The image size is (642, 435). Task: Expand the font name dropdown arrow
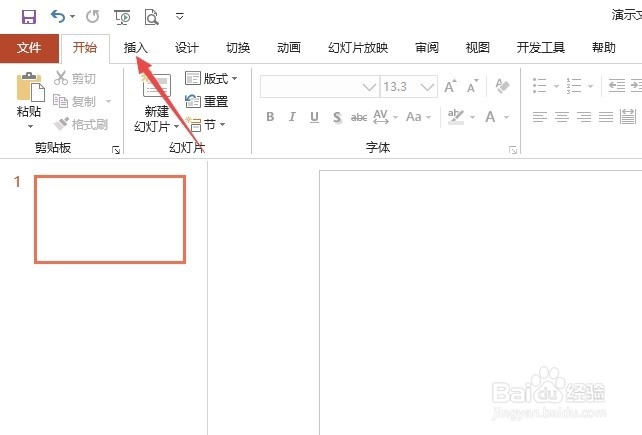(369, 87)
